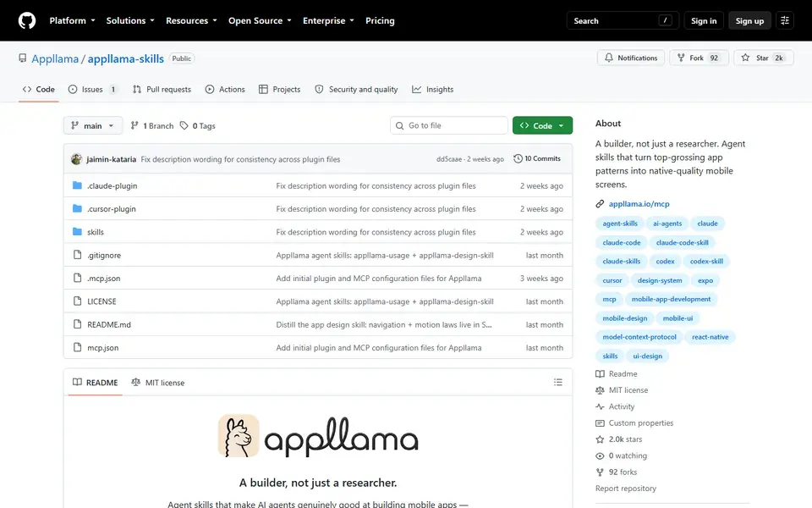The image size is (812, 508).
Task: Switch to the Issues tab
Action: (93, 89)
